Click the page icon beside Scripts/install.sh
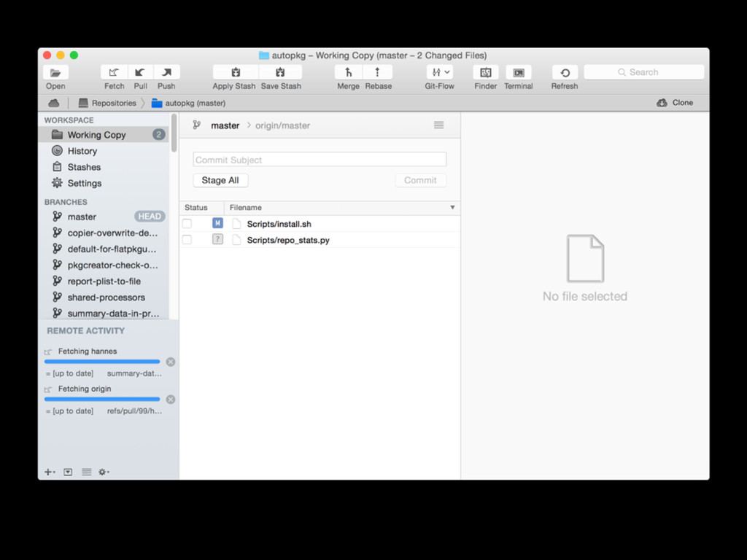 236,224
